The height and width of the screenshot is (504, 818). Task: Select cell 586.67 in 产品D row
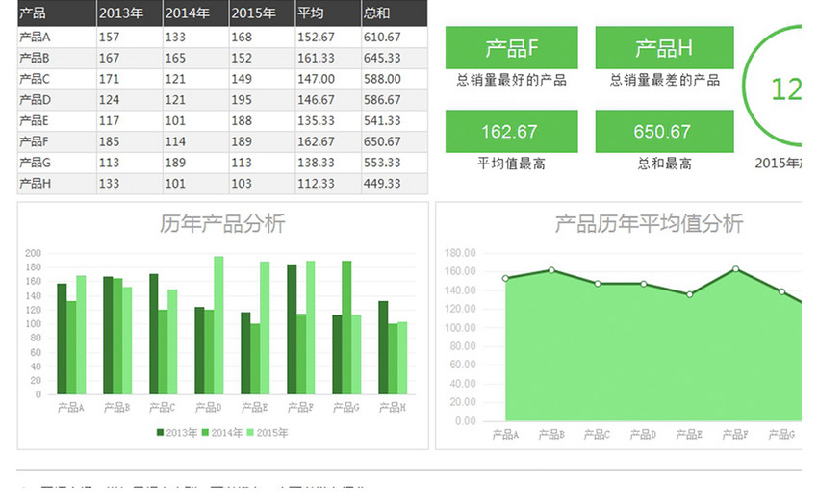click(395, 99)
